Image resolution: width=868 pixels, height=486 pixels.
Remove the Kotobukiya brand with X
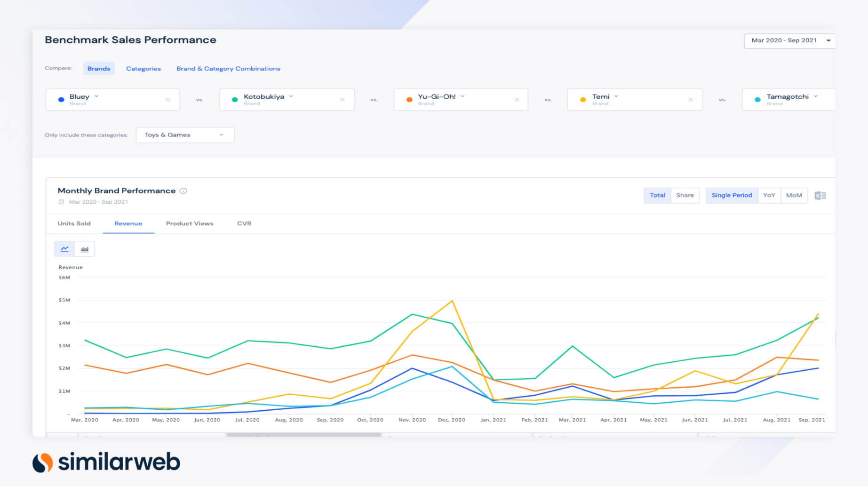[342, 100]
